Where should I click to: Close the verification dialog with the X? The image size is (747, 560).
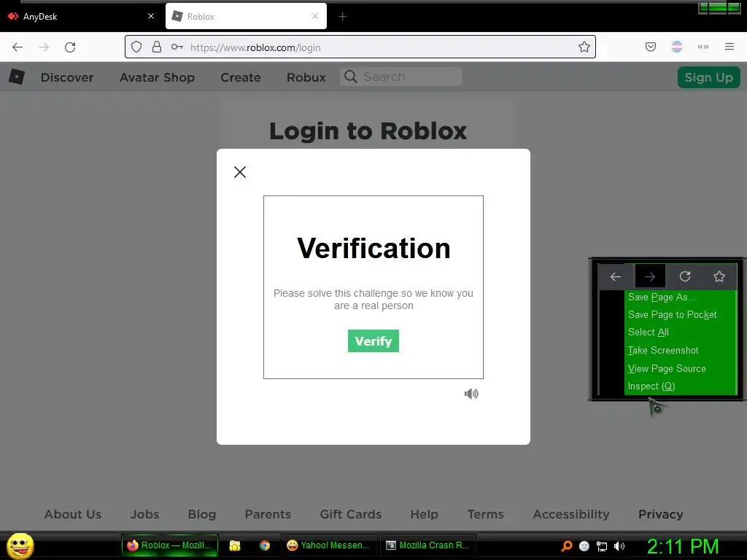240,172
